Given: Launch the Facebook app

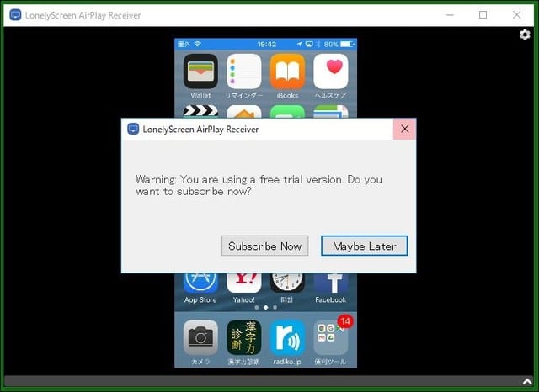Looking at the screenshot, I should pyautogui.click(x=331, y=282).
